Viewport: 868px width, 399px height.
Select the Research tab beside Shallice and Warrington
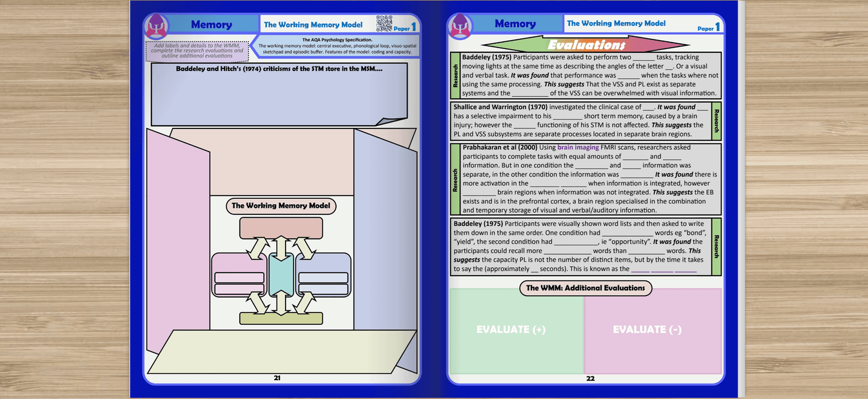(718, 120)
